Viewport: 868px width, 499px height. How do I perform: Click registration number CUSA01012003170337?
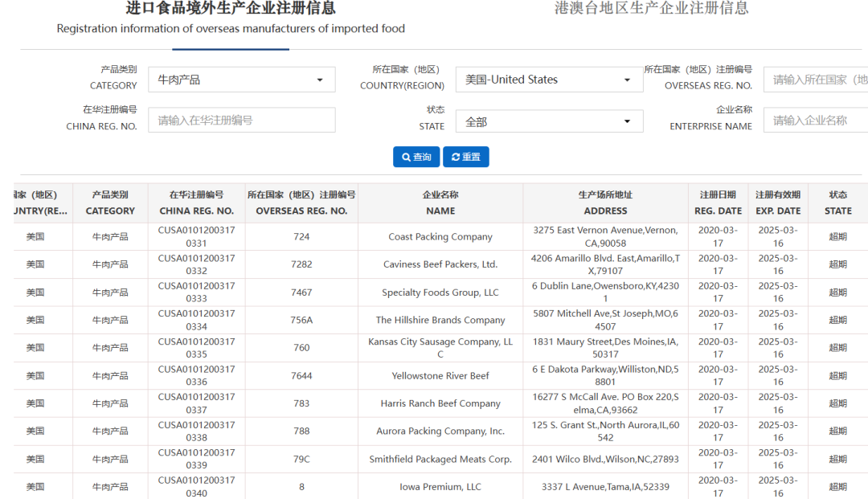tap(197, 403)
